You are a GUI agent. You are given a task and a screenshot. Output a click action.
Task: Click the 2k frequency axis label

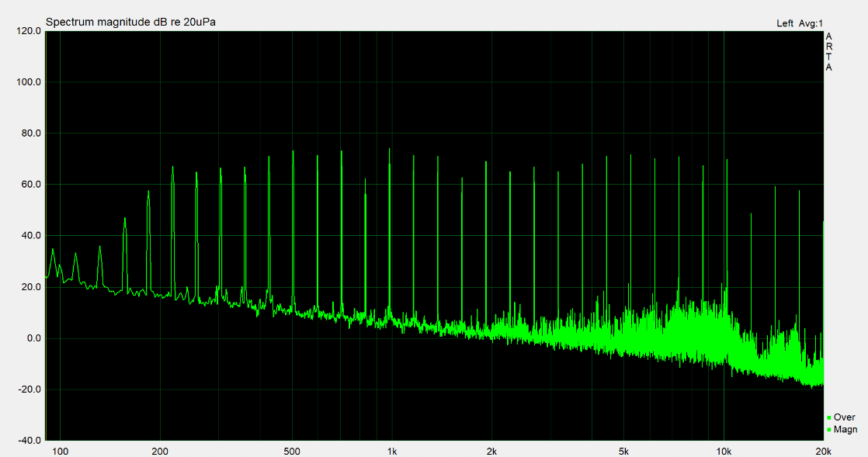pos(491,452)
